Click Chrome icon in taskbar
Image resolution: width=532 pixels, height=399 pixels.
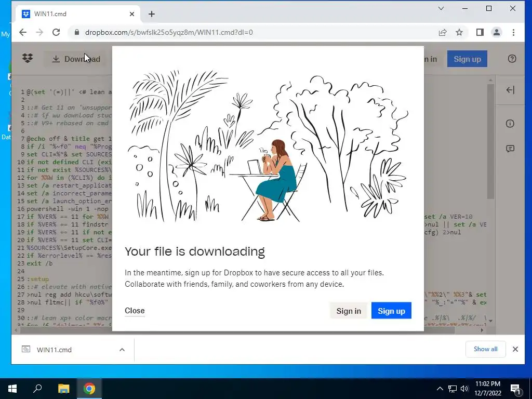coord(89,389)
